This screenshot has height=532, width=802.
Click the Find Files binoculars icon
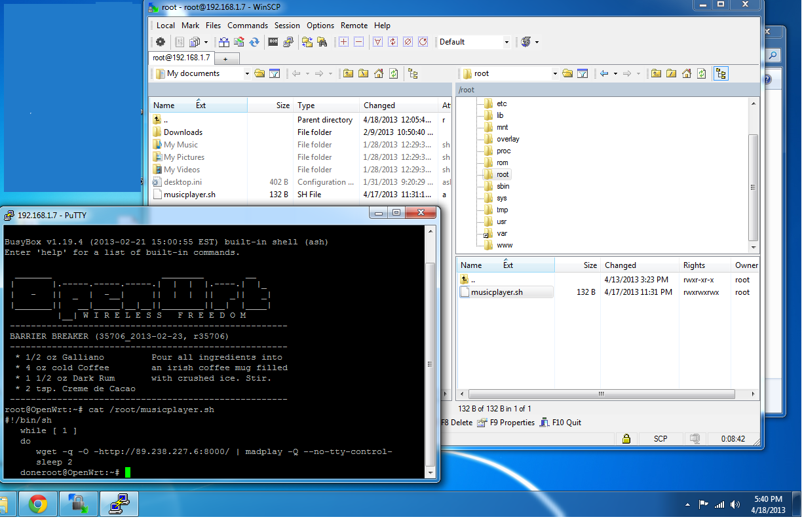coord(322,42)
